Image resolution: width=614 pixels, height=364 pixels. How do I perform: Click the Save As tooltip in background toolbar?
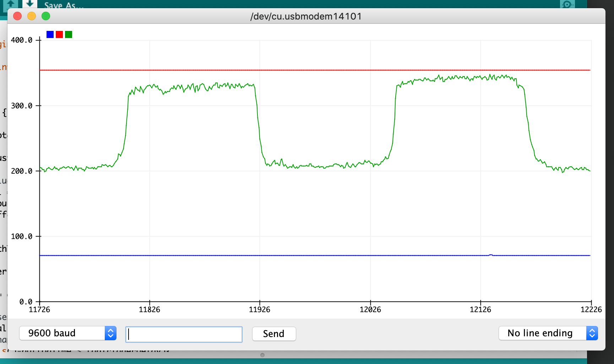click(x=64, y=5)
